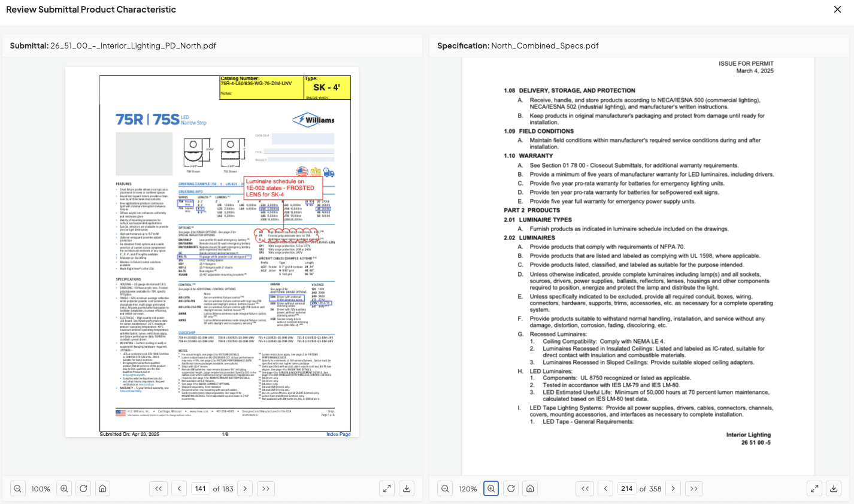854x504 pixels.
Task: Go to previous specification page
Action: (605, 488)
